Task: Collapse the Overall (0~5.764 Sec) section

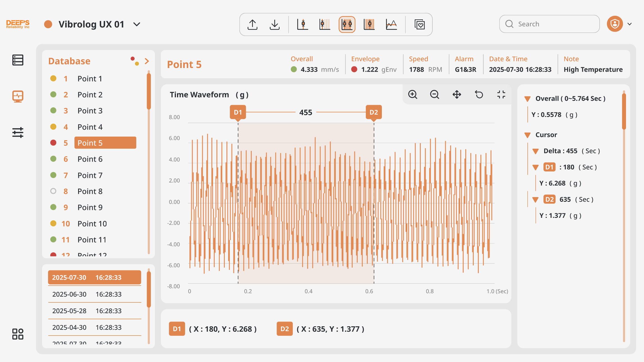Action: [x=527, y=99]
